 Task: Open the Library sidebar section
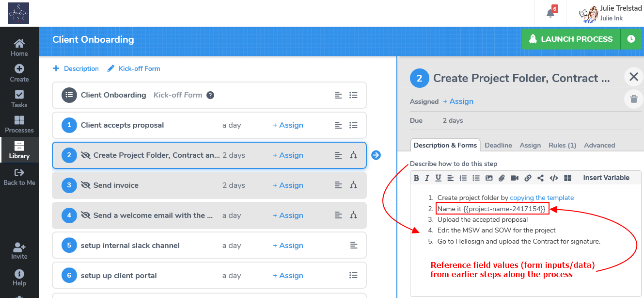pos(19,150)
